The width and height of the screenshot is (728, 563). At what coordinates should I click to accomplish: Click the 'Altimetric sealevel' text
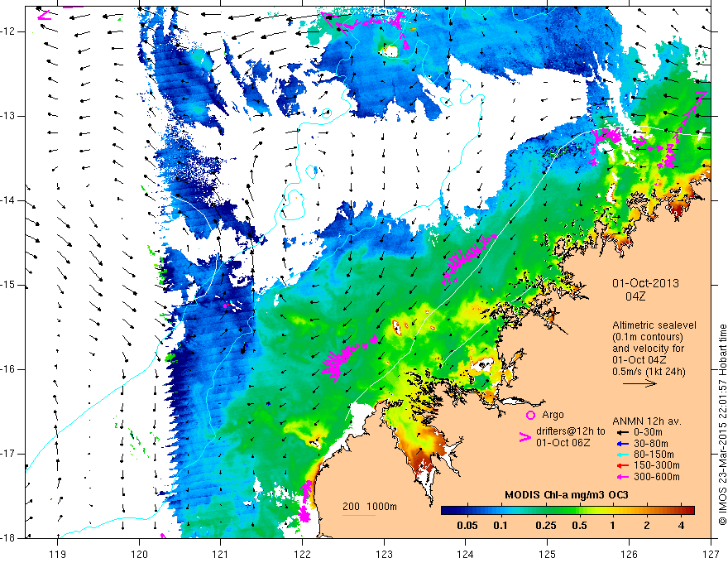(654, 325)
